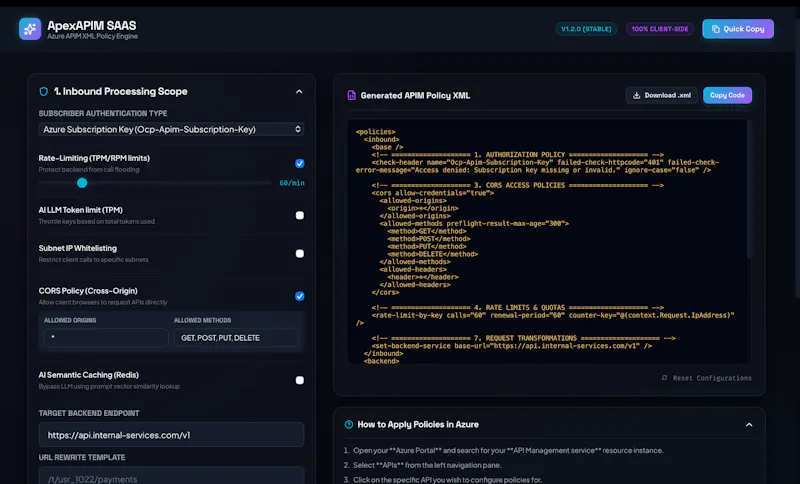Click the XML file icon beside Generated APIM Policy

352,95
